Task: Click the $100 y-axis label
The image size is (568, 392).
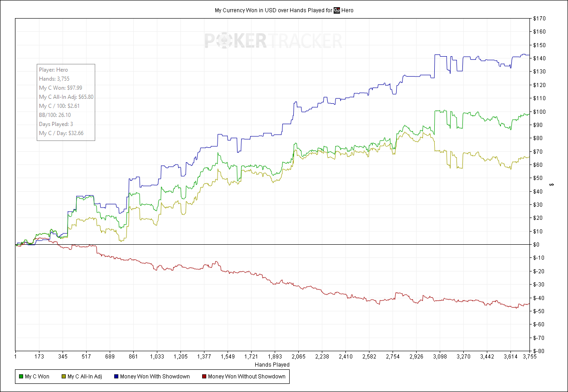Action: coord(539,112)
